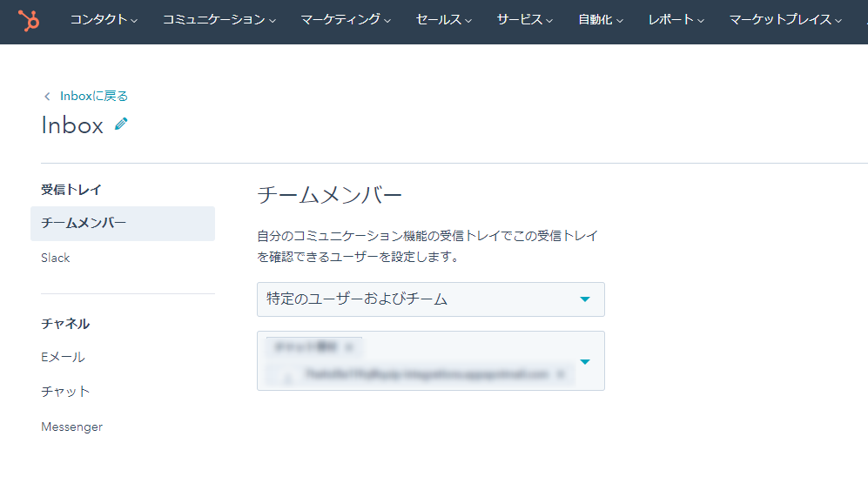This screenshot has height=477, width=868.
Task: Expand the users and teams multi-select arrow
Action: point(585,361)
